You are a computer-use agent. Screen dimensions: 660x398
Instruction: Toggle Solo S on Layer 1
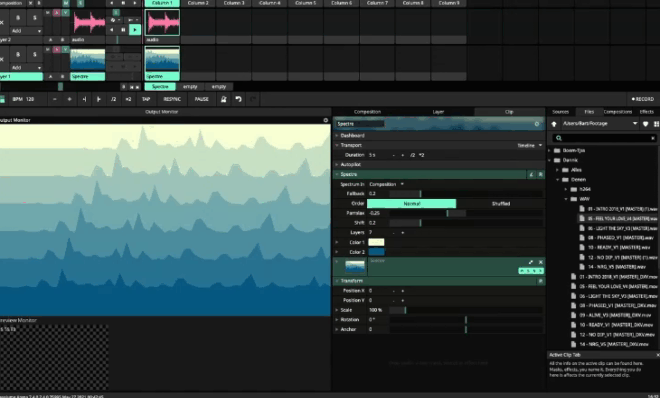click(x=35, y=54)
